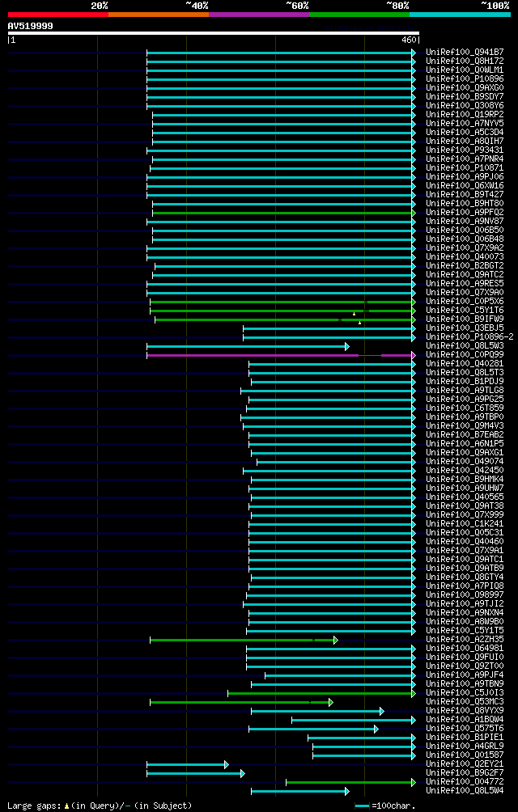Open hit UniRef100_B9SDY7
Screen dimensions: 518x812
click(x=465, y=97)
